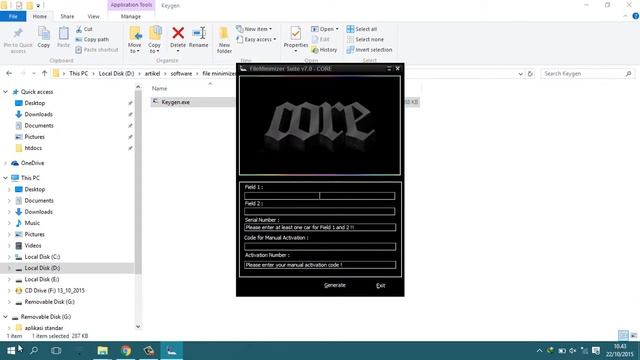Create a New folder
Screen dimensions: 640x360
pyautogui.click(x=224, y=40)
